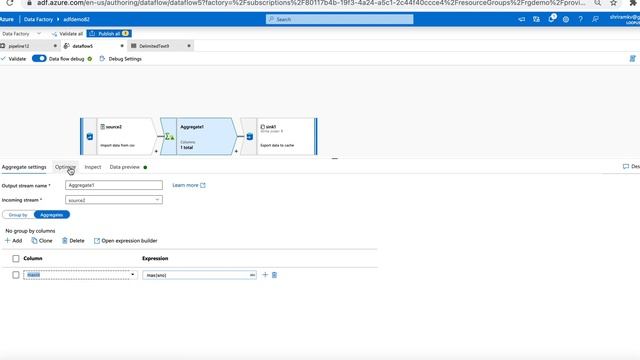Check the select-all Column header checkbox

pos(16,258)
